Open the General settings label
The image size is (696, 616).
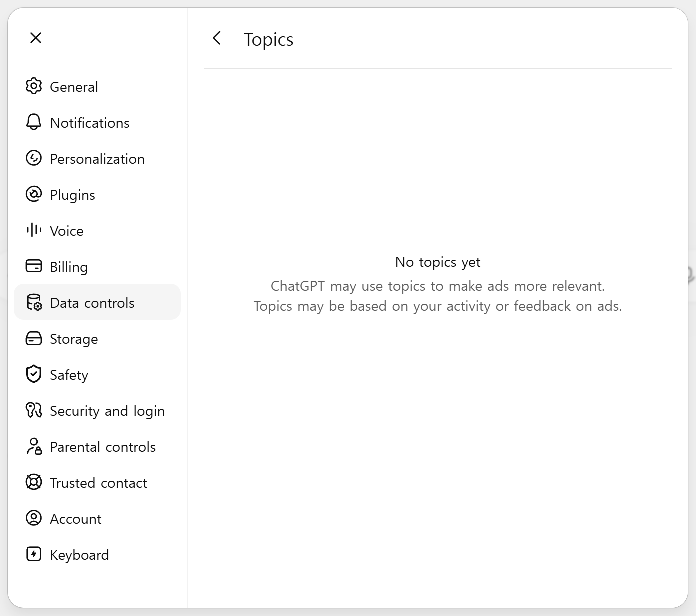pyautogui.click(x=74, y=87)
